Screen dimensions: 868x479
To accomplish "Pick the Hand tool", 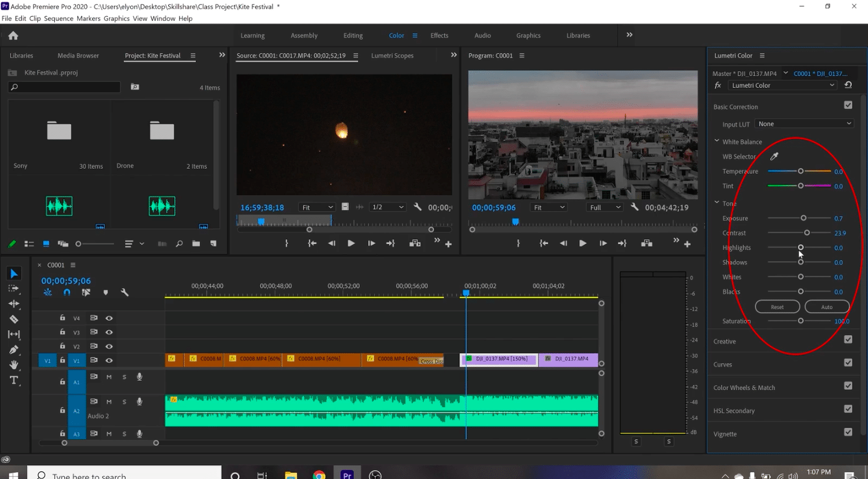I will 14,365.
